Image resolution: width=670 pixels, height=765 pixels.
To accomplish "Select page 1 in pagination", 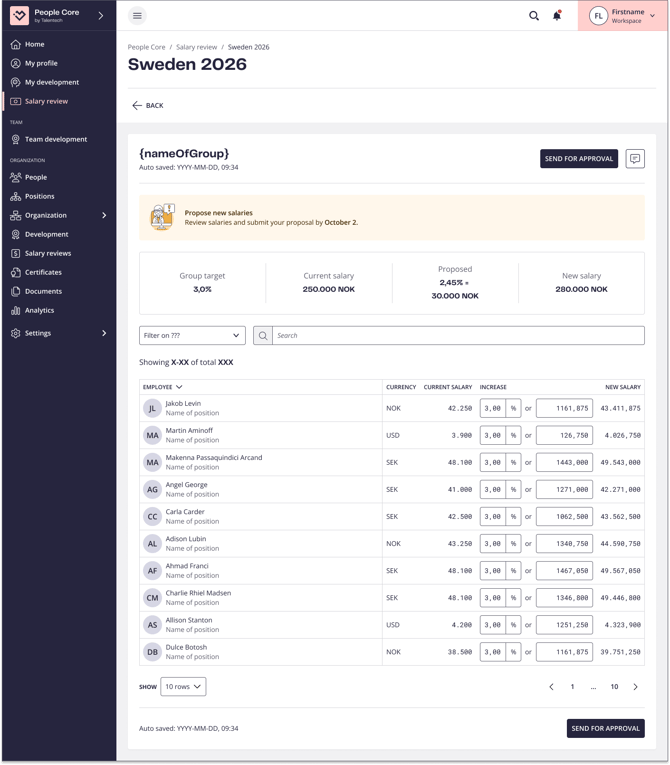I will (x=572, y=686).
